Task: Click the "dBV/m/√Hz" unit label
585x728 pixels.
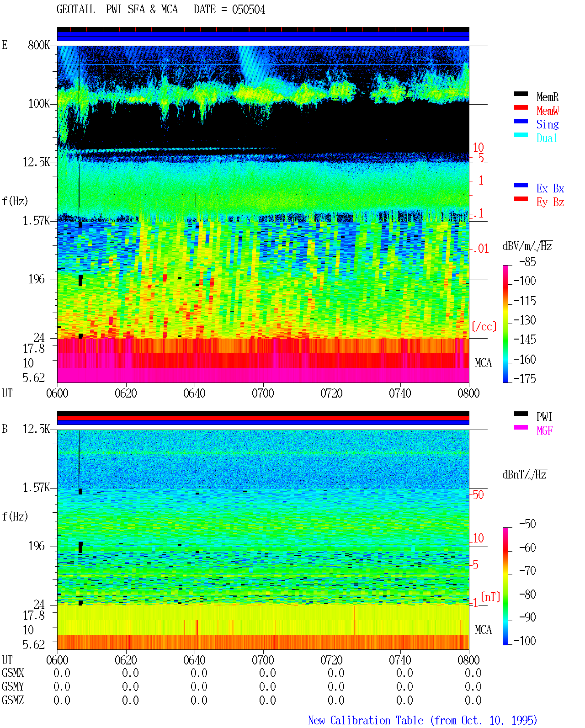Action: 527,246
